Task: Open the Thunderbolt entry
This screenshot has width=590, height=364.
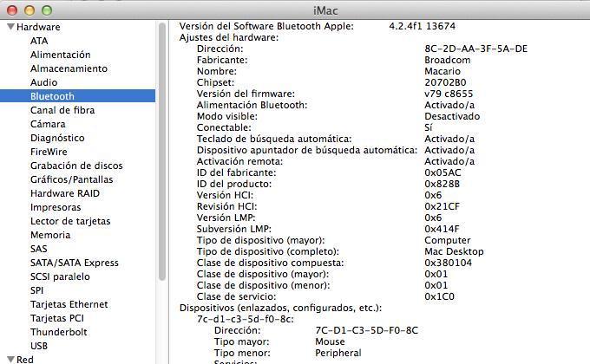Action: coord(58,332)
